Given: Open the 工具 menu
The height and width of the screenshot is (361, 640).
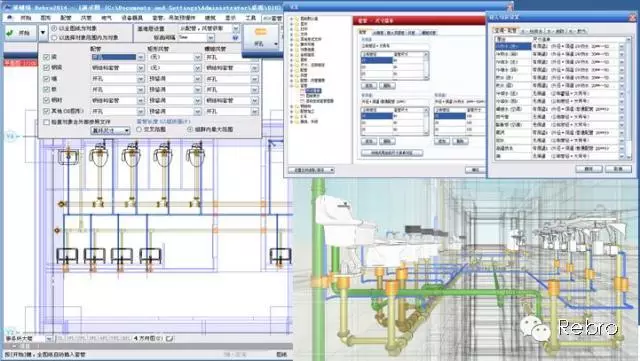Looking at the screenshot, I should click(x=250, y=18).
